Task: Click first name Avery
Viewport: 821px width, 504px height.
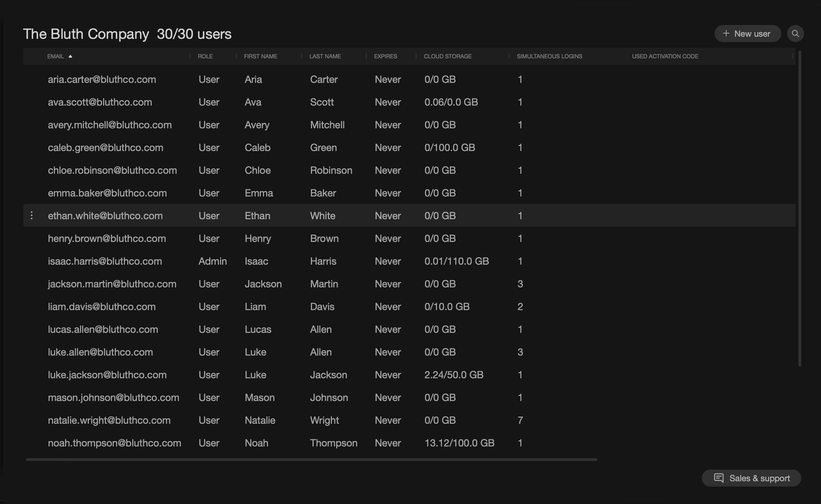Action: (257, 125)
